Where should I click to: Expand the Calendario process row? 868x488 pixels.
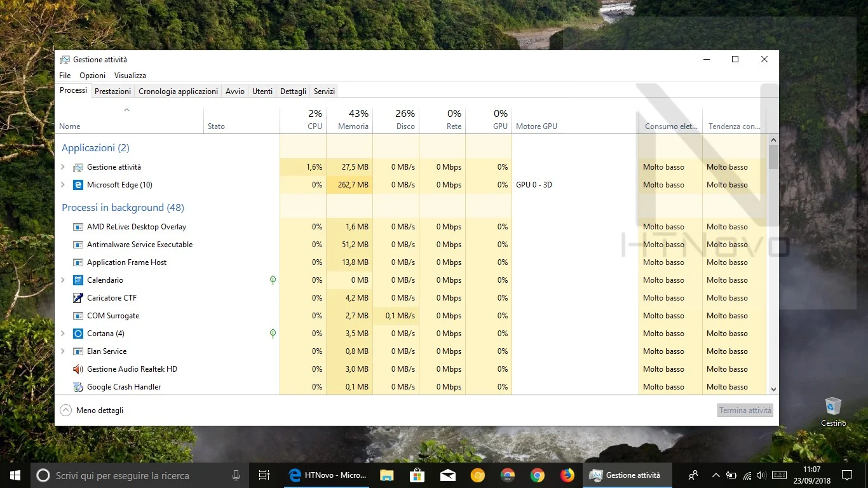click(62, 280)
